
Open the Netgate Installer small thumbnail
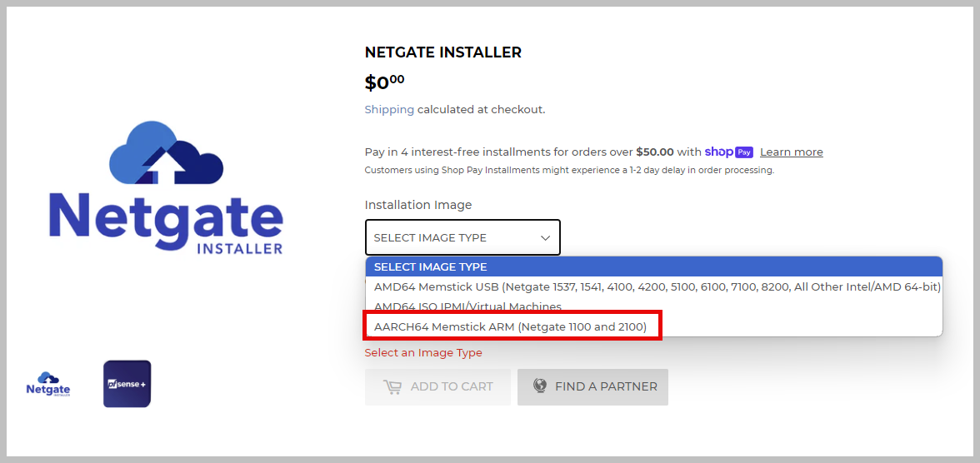point(48,384)
